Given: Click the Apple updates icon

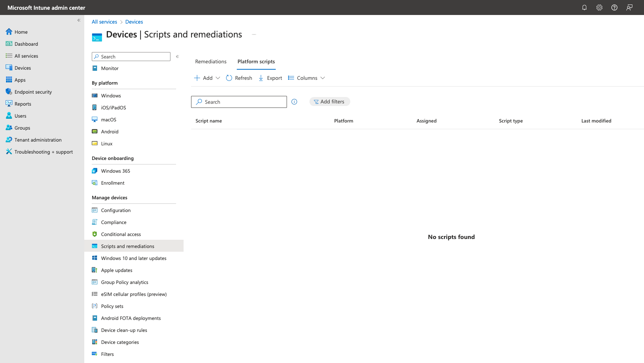Looking at the screenshot, I should 95,270.
